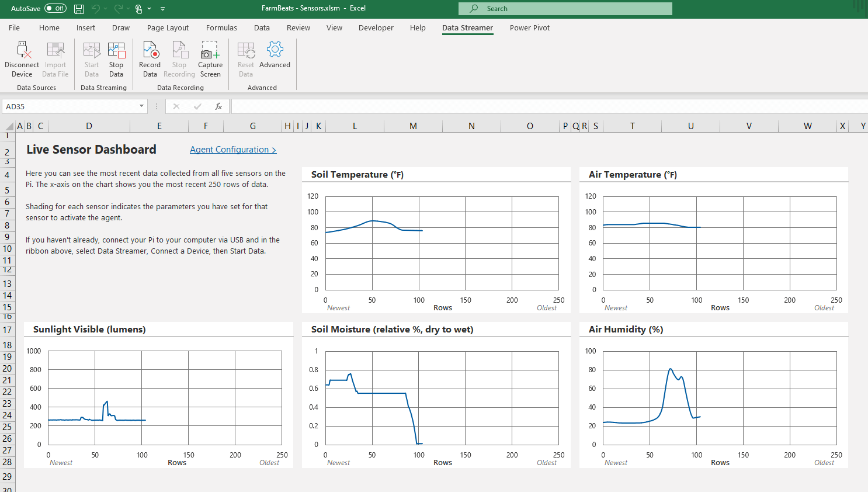Open Customize Quick Access Toolbar dropdown
Image resolution: width=868 pixels, height=492 pixels.
click(162, 9)
